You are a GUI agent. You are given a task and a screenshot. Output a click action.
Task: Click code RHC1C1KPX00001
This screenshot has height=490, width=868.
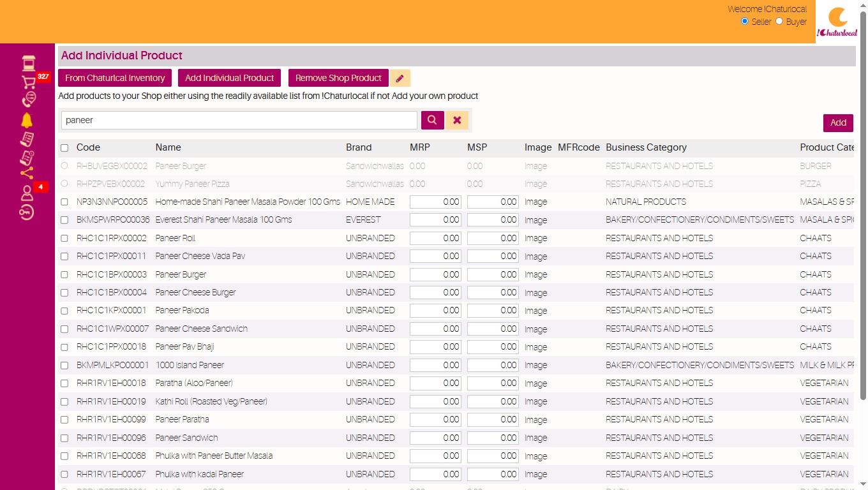112,311
